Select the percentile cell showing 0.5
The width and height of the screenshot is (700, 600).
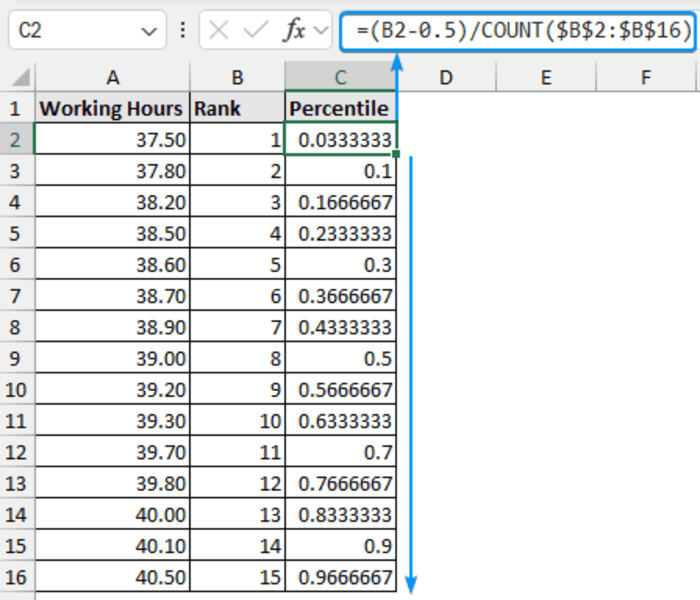340,359
